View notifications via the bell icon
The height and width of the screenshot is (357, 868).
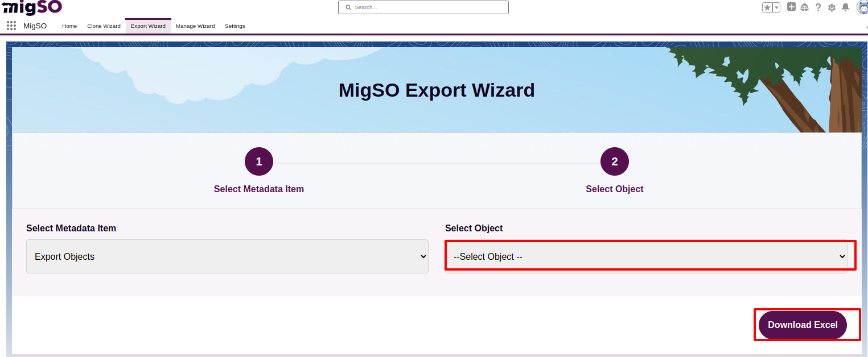click(845, 7)
